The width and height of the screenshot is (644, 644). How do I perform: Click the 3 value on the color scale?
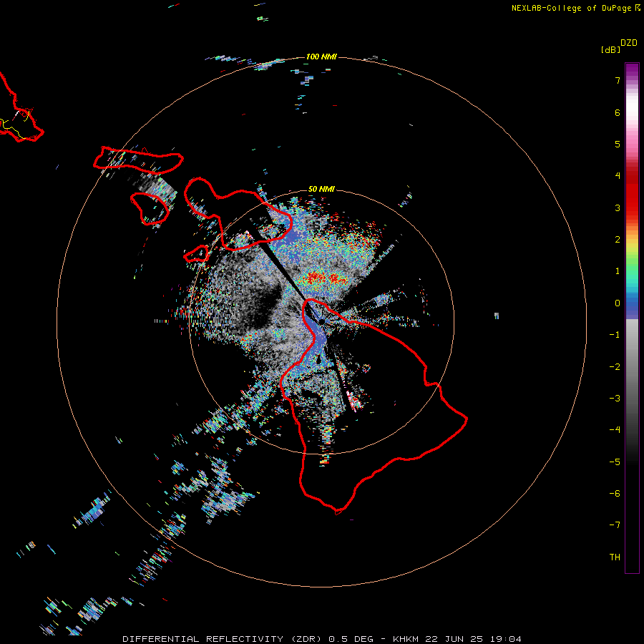pos(618,208)
